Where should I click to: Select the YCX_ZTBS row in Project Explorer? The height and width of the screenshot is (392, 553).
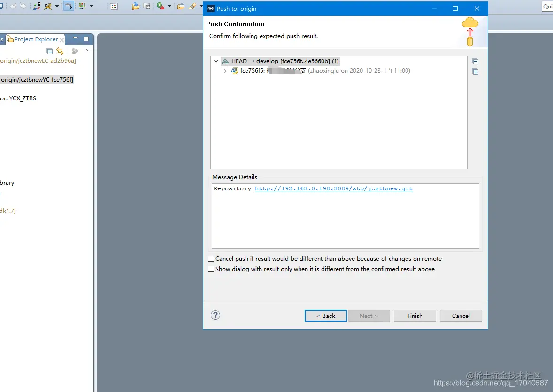pyautogui.click(x=18, y=98)
